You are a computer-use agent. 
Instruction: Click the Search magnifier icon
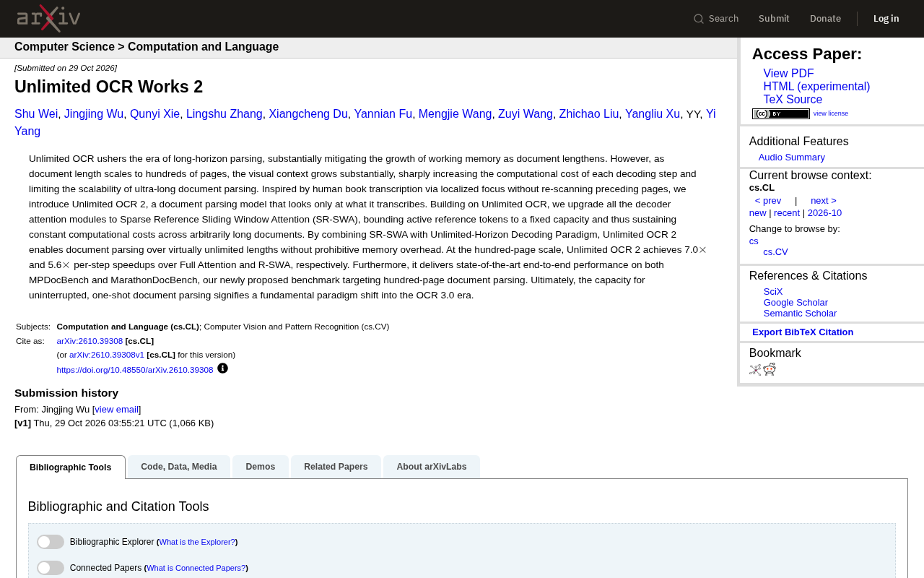[699, 19]
